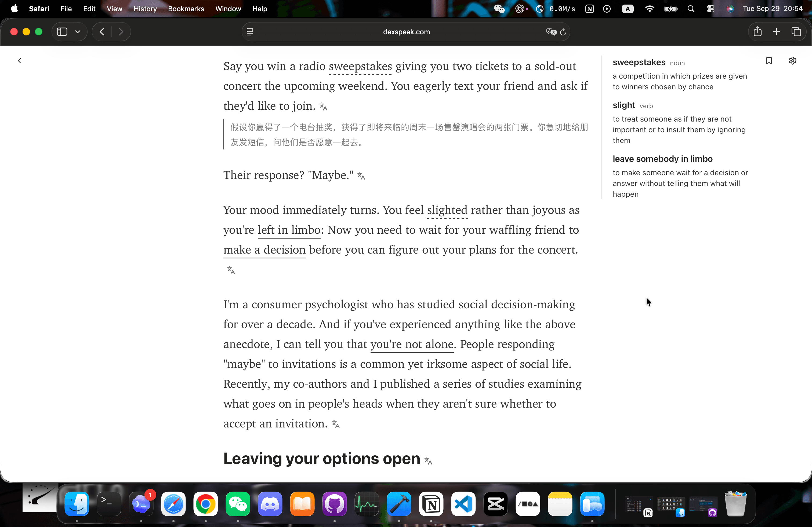This screenshot has height=527, width=812.
Task: Open the Bookmarks menu
Action: coord(186,9)
